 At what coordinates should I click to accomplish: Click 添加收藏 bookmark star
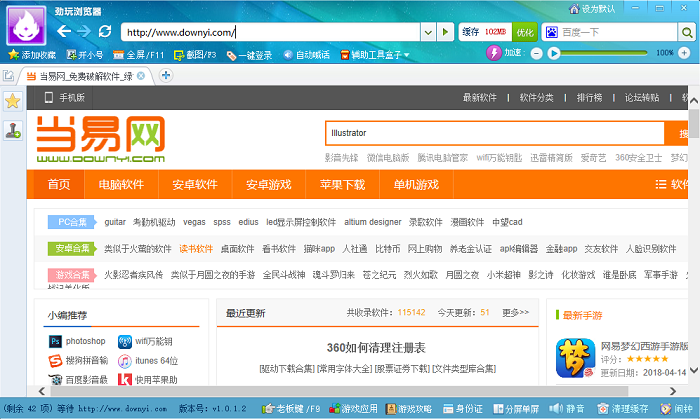(32, 54)
